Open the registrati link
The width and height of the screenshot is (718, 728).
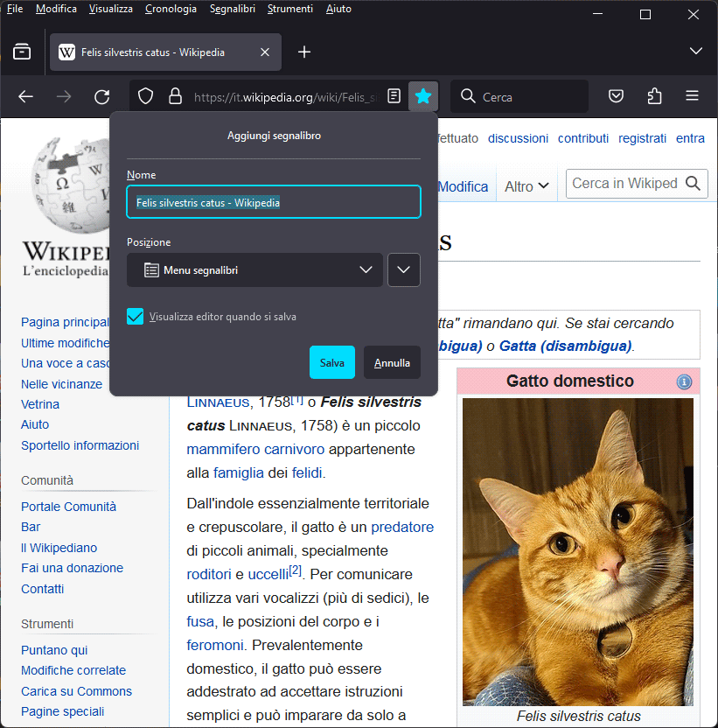642,138
